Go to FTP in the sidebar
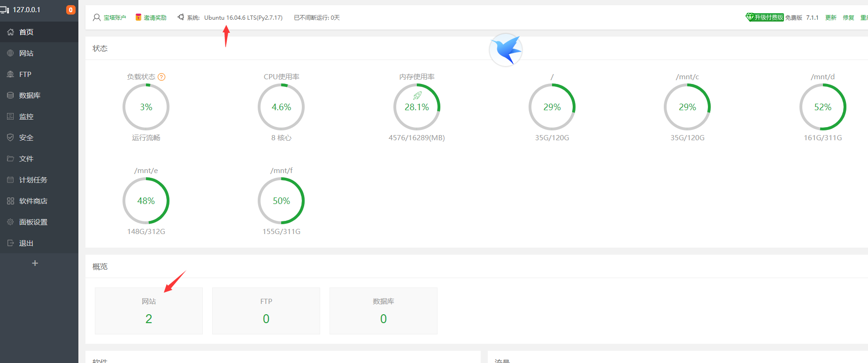 click(x=39, y=74)
